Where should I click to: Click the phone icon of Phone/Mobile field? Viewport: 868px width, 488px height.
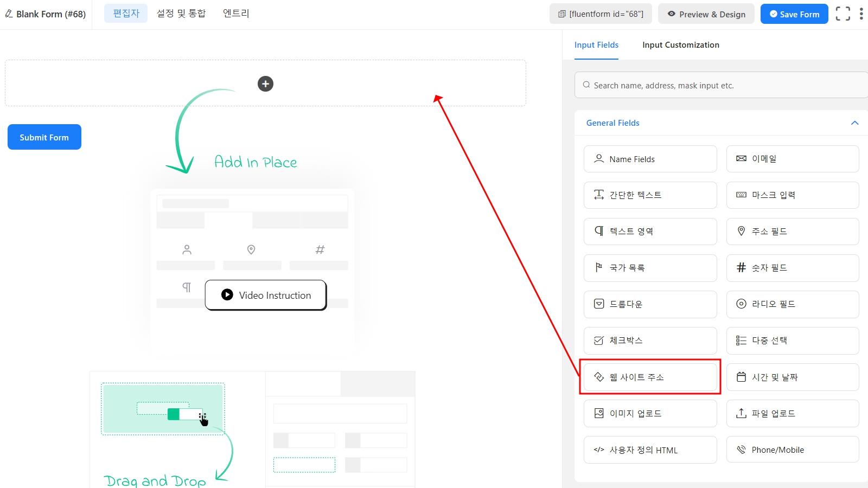(x=741, y=450)
